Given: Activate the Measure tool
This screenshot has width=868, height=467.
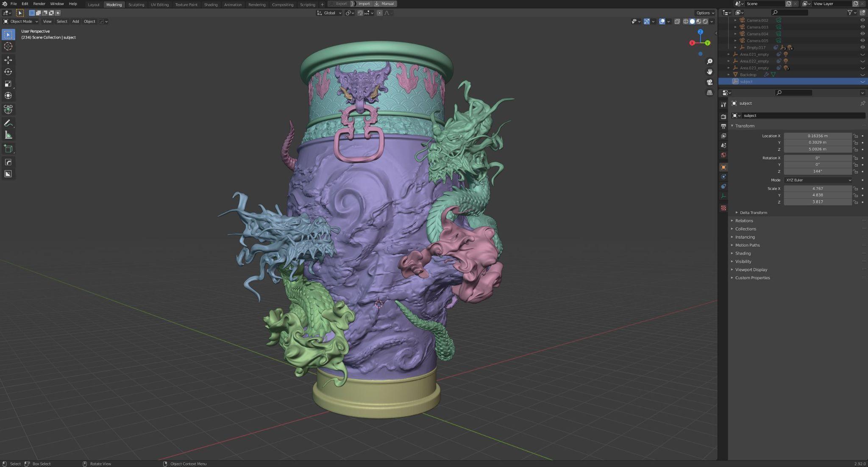Looking at the screenshot, I should [8, 135].
